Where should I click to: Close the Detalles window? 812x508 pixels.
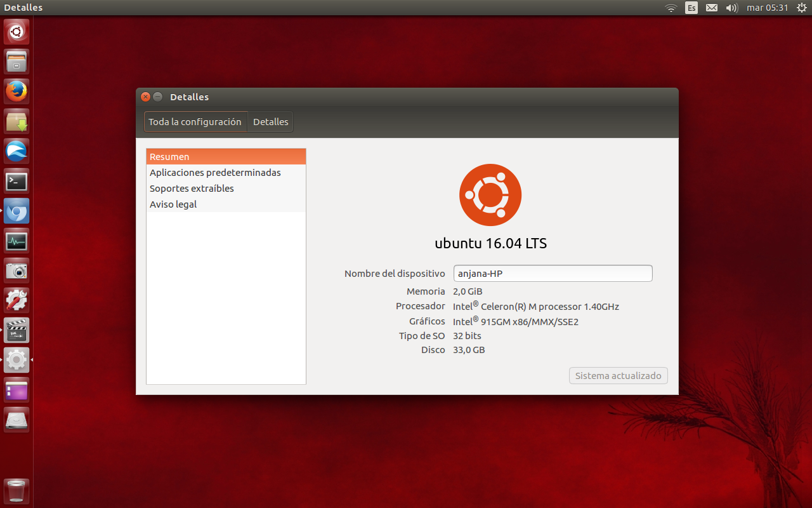pyautogui.click(x=146, y=97)
